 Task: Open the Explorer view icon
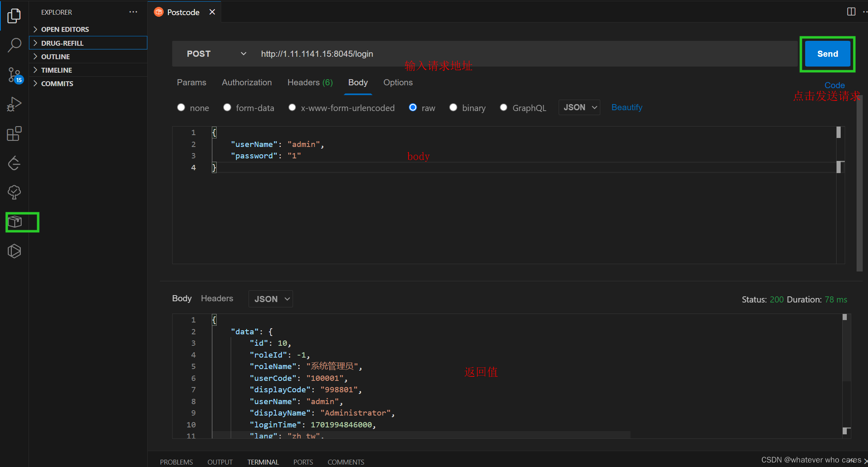coord(14,16)
